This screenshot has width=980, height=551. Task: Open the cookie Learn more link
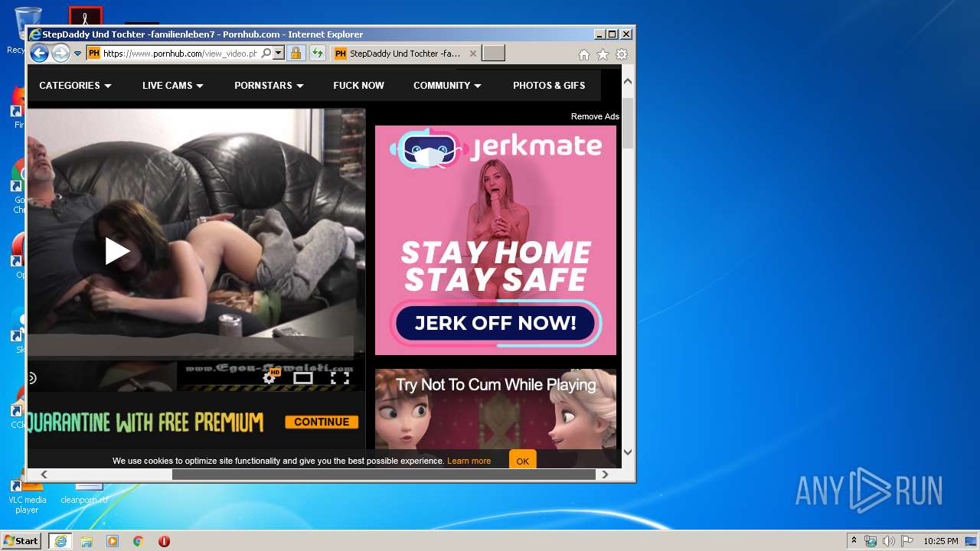[x=469, y=461]
